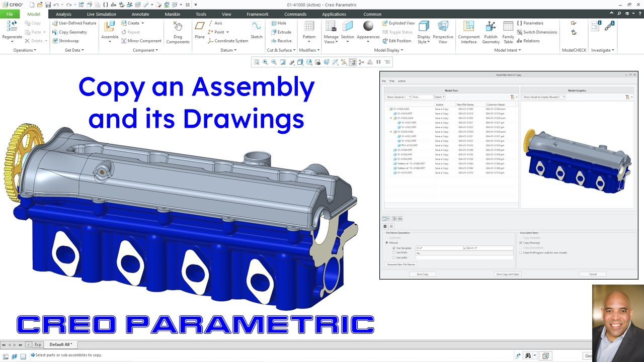The height and width of the screenshot is (362, 644).
Task: Click the Pattern icon in Modifiers
Action: tap(309, 26)
